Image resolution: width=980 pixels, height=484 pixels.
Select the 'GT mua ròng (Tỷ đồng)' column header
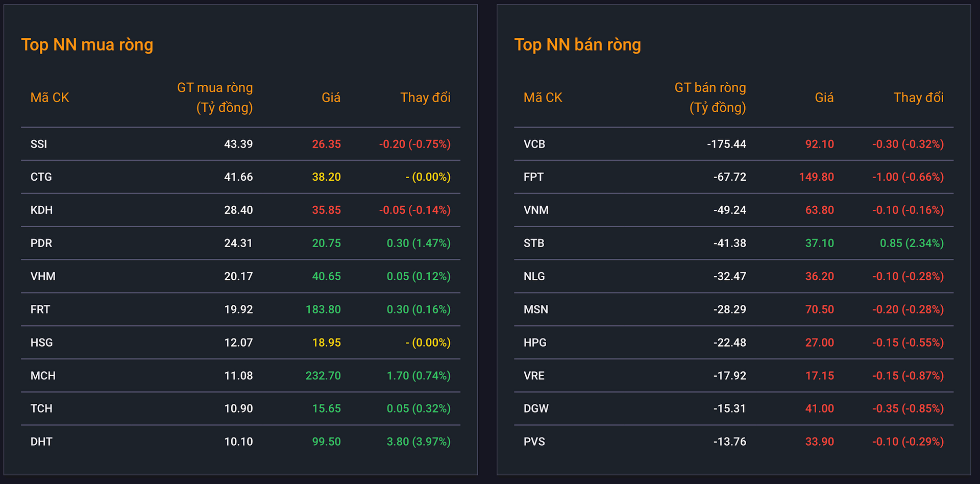pyautogui.click(x=215, y=98)
